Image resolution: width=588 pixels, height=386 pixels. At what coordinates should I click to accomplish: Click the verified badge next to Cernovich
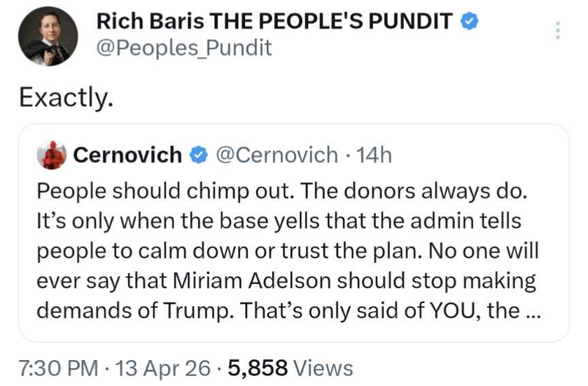coord(198,156)
